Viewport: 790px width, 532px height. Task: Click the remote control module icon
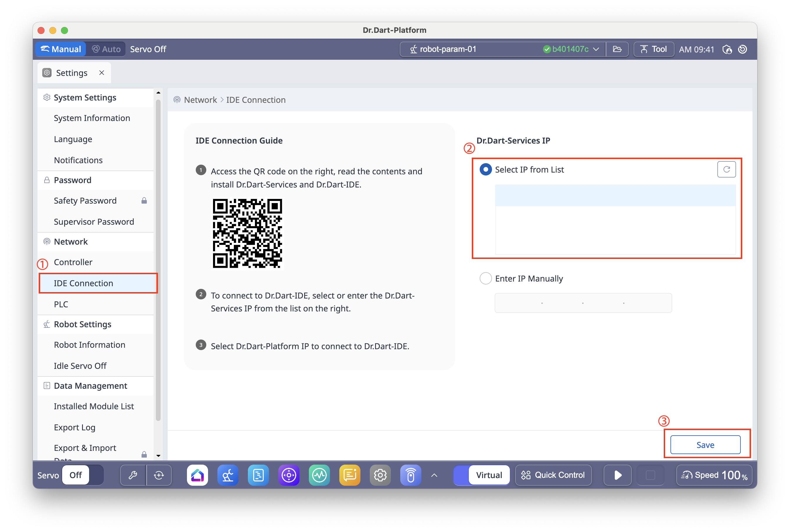pos(411,475)
